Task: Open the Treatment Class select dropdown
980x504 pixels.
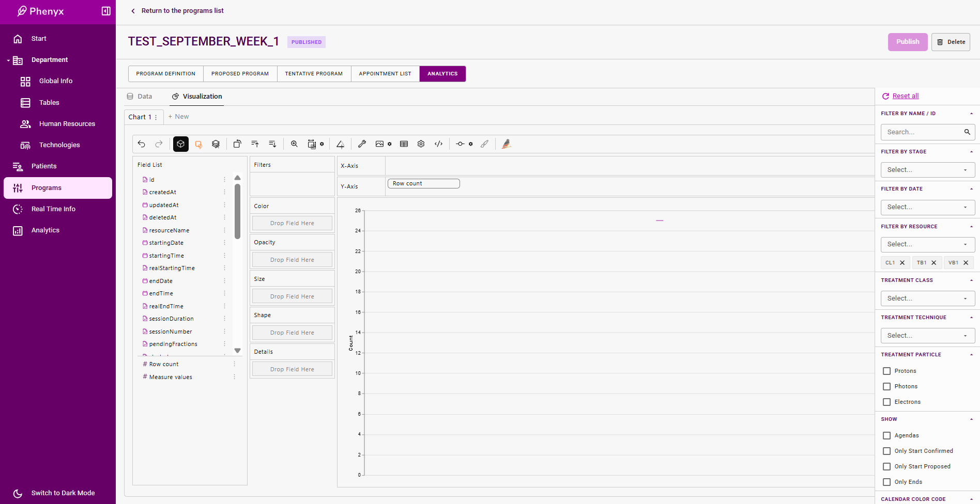Action: (927, 298)
